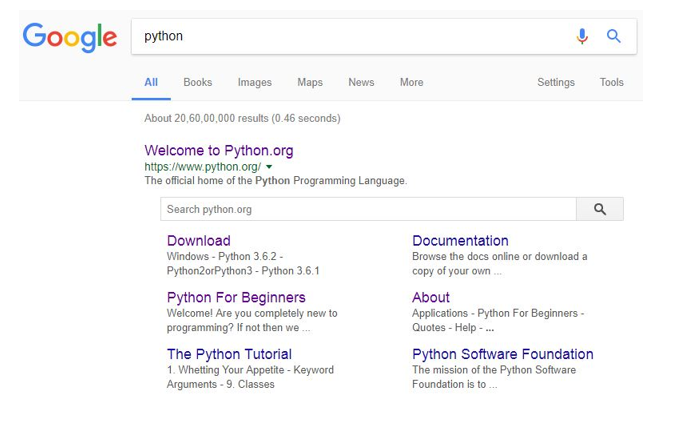
Task: Click the snippet 'Windows - Python 3.6.2 -'
Action: tap(225, 257)
